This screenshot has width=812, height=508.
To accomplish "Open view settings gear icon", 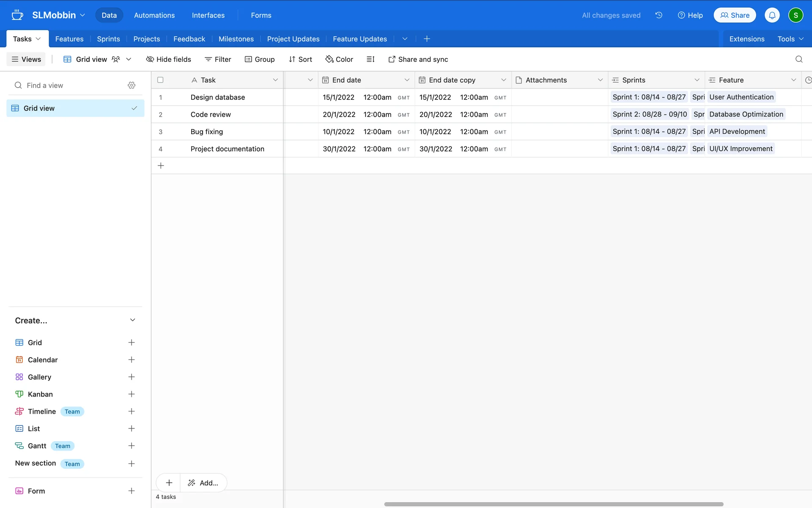I will pos(132,86).
